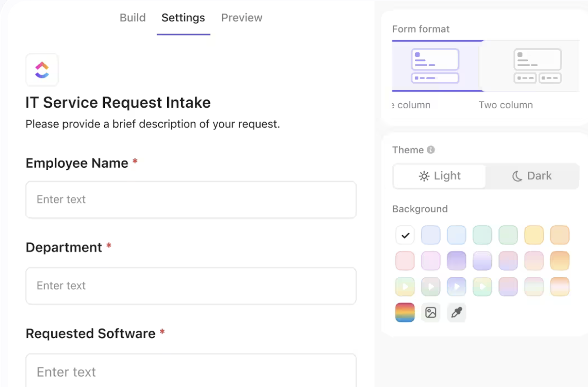Click the Employee Name text field
Screen dimensions: 588x387
tap(191, 200)
